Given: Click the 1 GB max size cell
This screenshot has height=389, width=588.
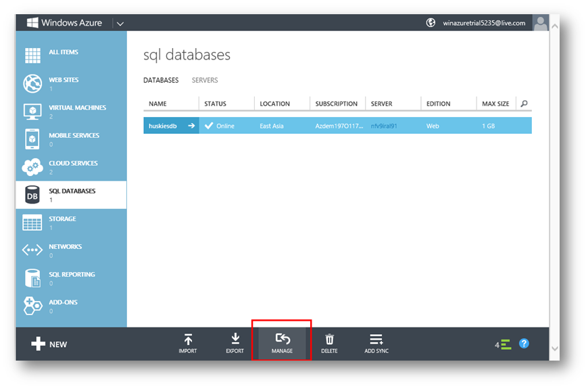Looking at the screenshot, I should pyautogui.click(x=488, y=126).
